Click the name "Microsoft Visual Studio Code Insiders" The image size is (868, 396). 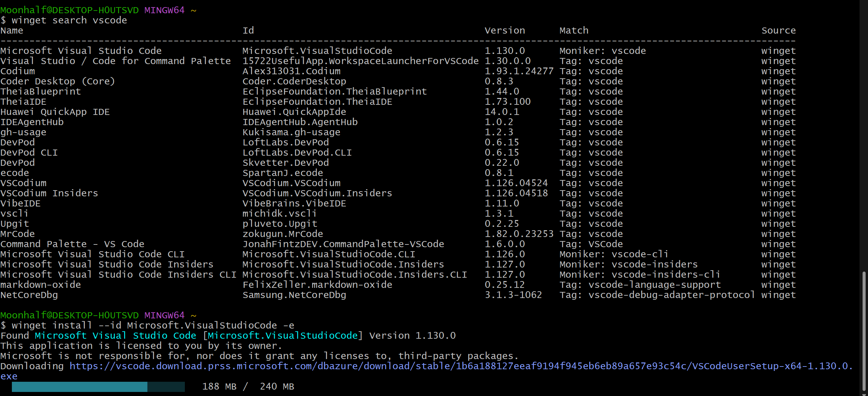tap(107, 264)
